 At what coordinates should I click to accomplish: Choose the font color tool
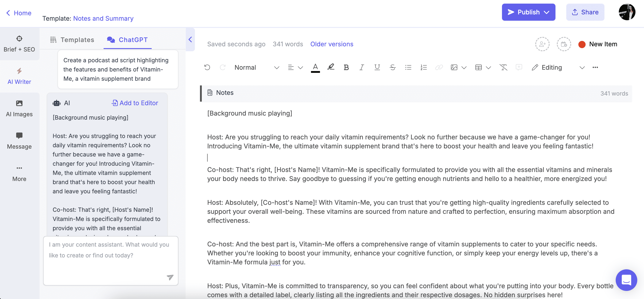point(315,68)
